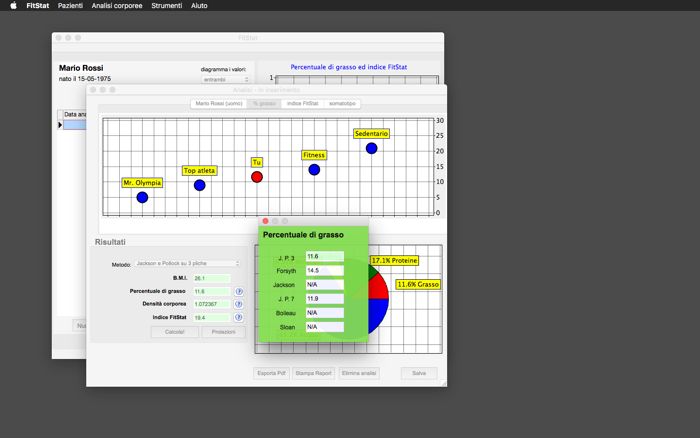Click the Mr. Olympia blue marker

point(142,197)
